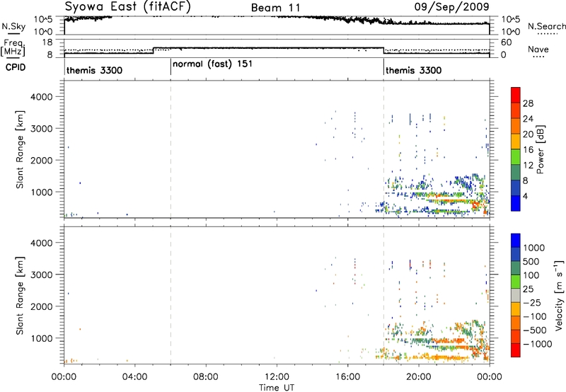This screenshot has width=566, height=392.
Task: Click "12" on the Power colorbar
Action: click(x=528, y=166)
